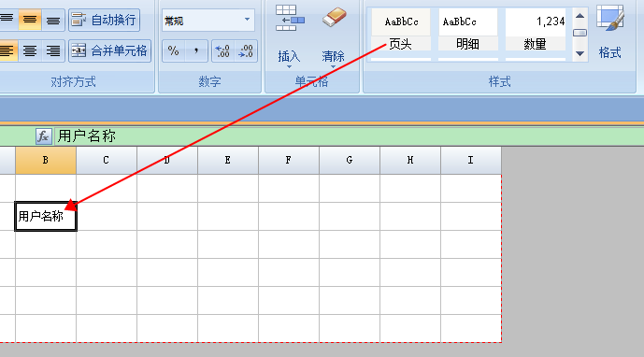Apply the comma thousands separator
The height and width of the screenshot is (357, 644).
coord(196,51)
